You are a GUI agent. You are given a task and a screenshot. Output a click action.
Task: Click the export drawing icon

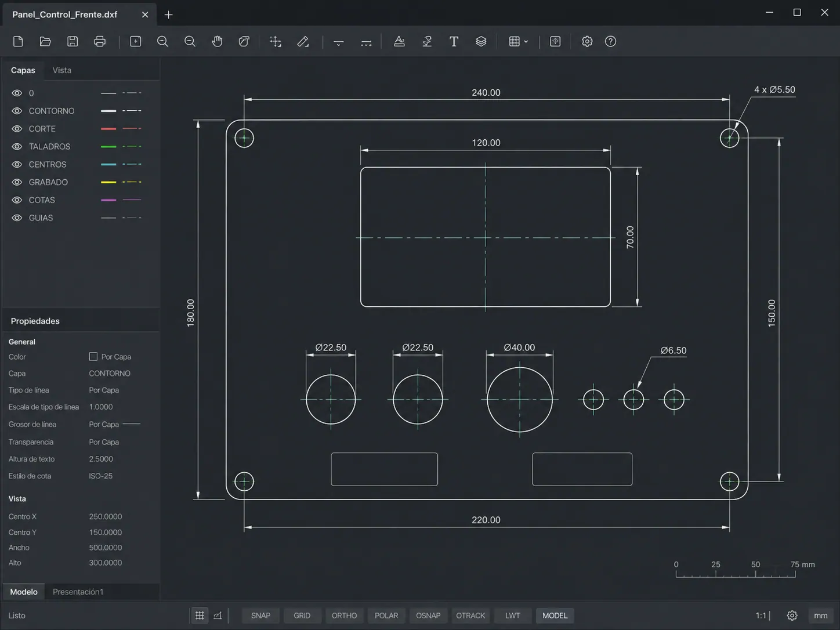point(555,41)
